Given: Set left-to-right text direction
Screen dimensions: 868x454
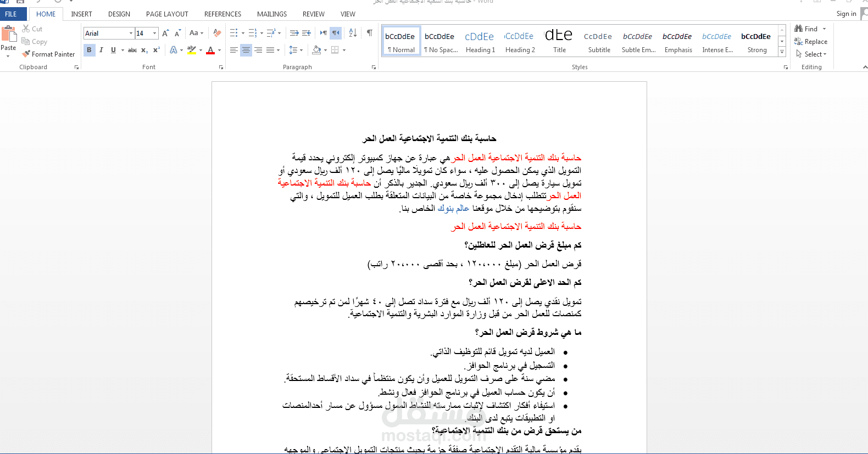Looking at the screenshot, I should coord(324,33).
